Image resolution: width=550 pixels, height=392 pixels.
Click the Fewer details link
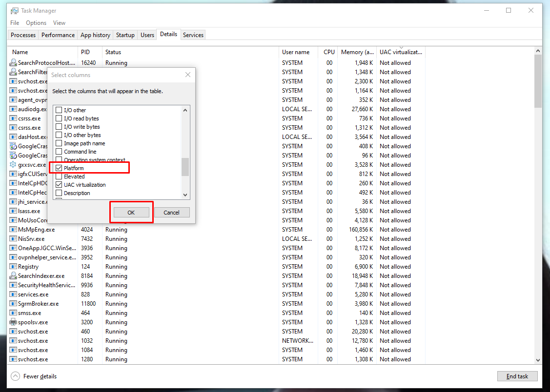pyautogui.click(x=40, y=376)
